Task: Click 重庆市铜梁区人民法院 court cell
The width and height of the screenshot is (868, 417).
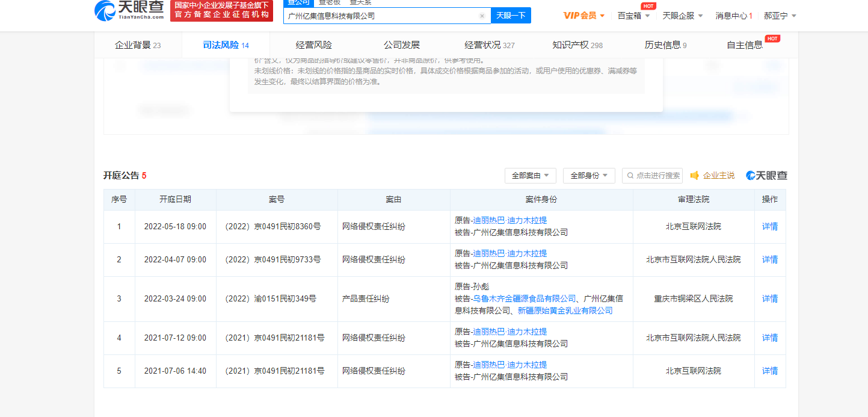Action: point(694,299)
